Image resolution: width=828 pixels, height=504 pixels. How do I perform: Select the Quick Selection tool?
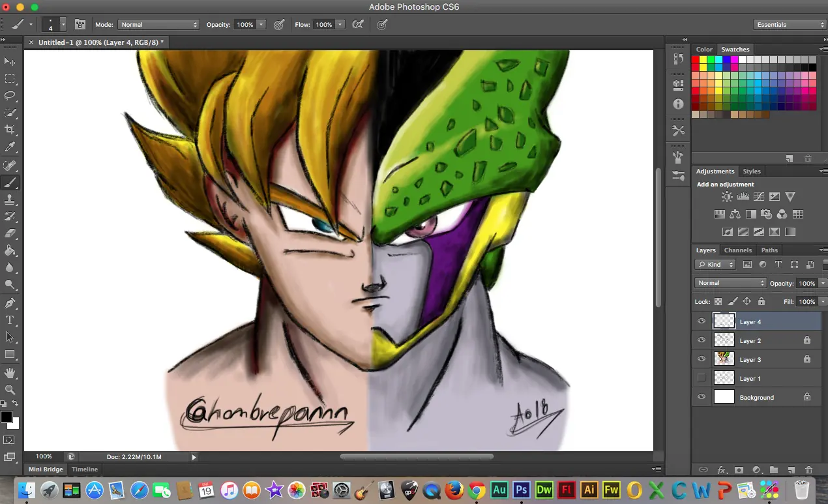pos(10,113)
